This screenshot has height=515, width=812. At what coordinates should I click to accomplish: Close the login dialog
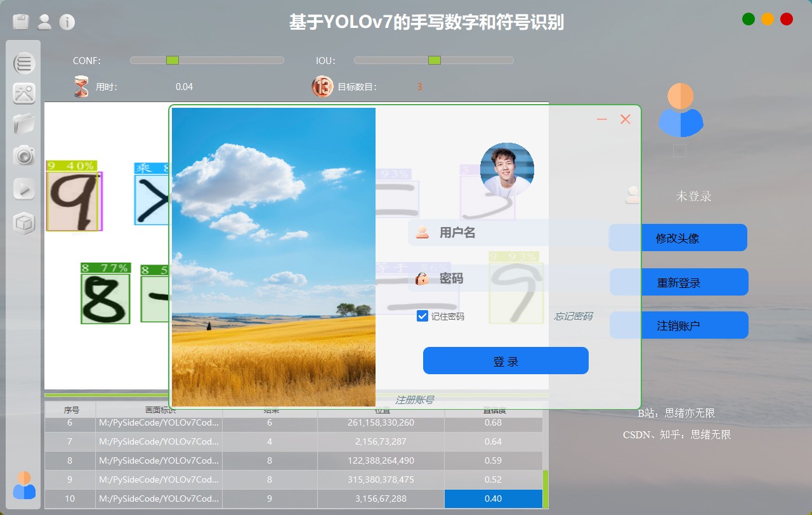click(x=625, y=119)
